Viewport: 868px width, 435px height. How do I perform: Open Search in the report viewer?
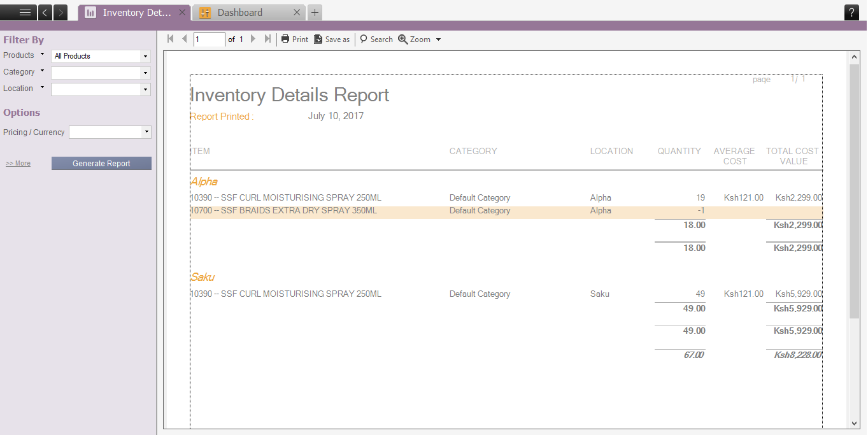click(376, 39)
